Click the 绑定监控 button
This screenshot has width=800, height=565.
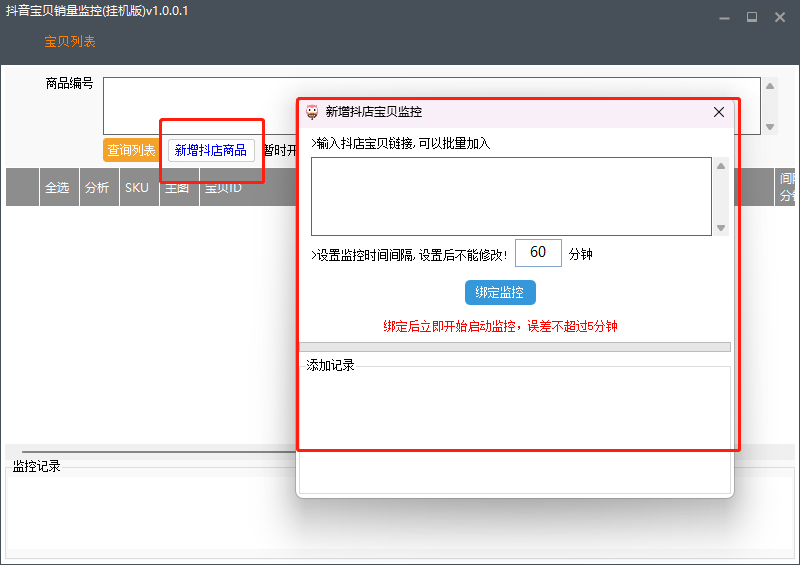coord(500,292)
